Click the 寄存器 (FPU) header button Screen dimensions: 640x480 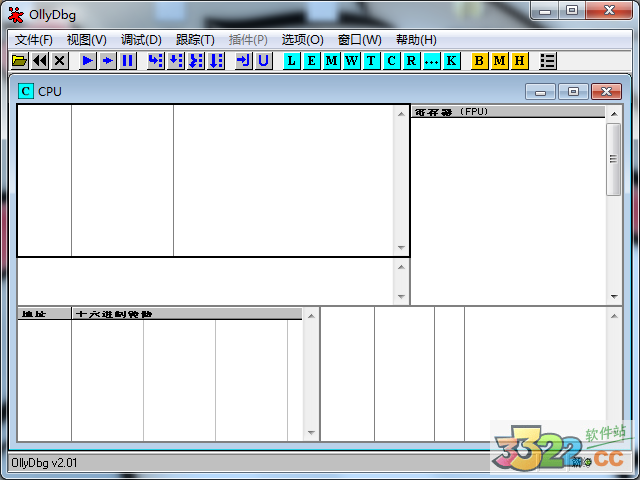point(508,112)
